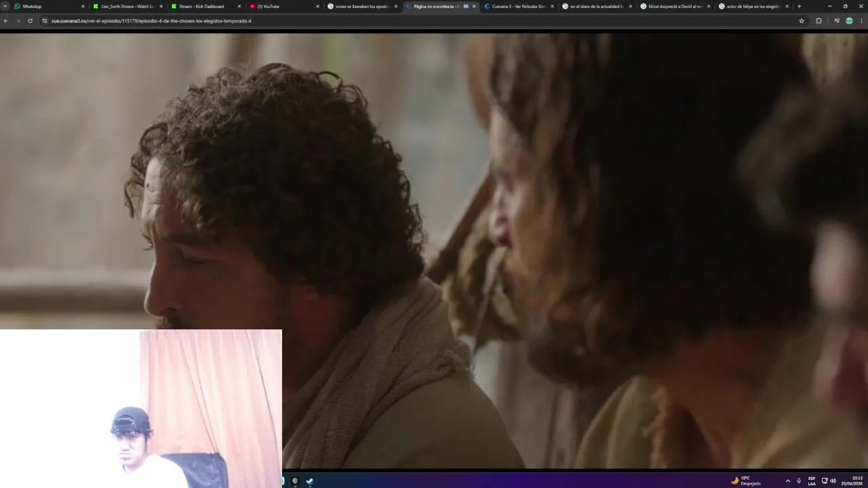Change the ESP LAA keyboard language

click(x=812, y=481)
